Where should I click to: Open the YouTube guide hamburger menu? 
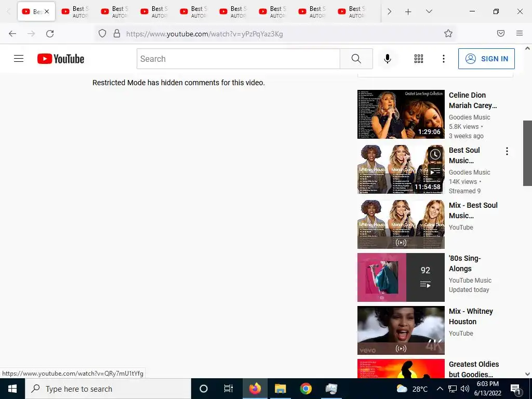(19, 59)
